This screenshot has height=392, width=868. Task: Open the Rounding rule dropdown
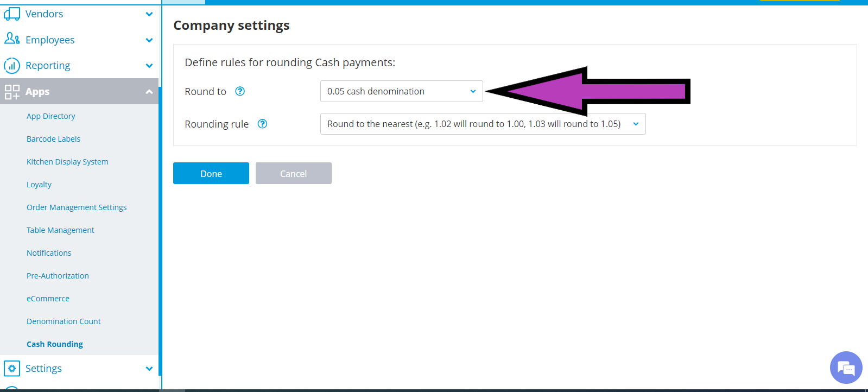[483, 124]
